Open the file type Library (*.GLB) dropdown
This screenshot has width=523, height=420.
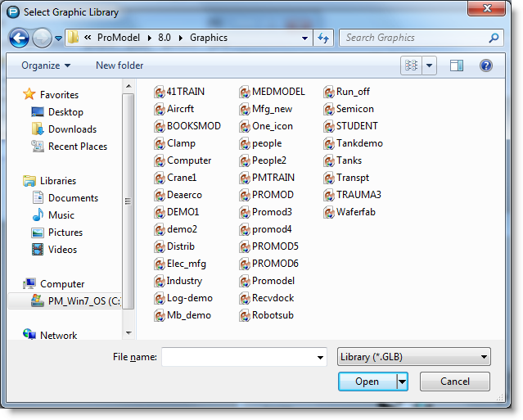coord(413,357)
